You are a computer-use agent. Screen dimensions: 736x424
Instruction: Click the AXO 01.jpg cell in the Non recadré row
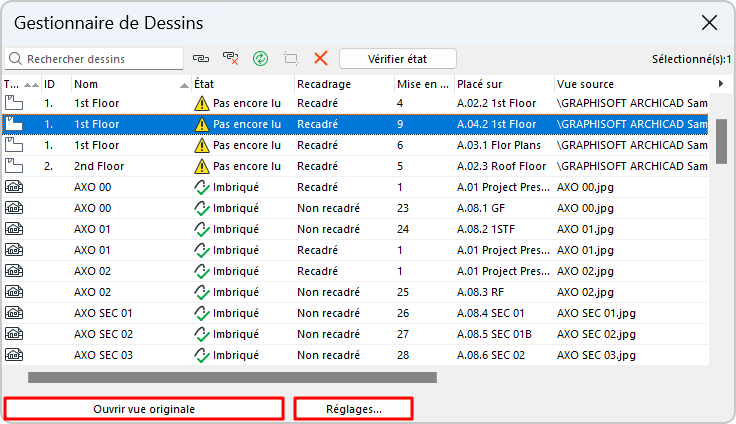[x=585, y=229]
